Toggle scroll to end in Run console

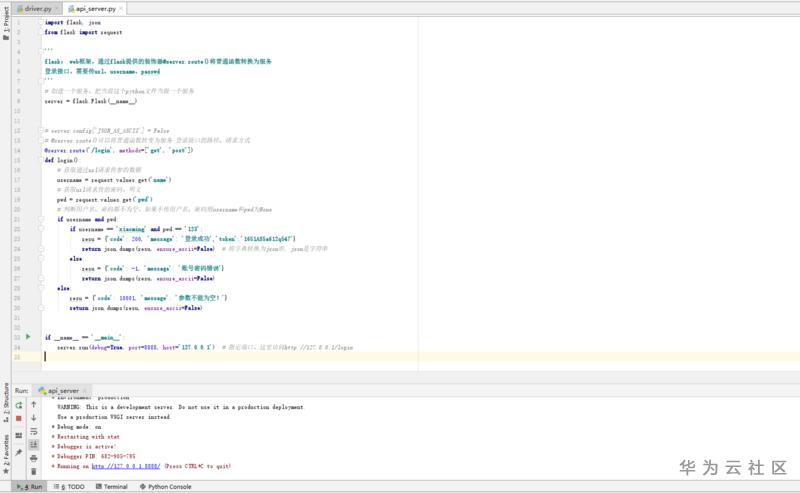pos(34,445)
